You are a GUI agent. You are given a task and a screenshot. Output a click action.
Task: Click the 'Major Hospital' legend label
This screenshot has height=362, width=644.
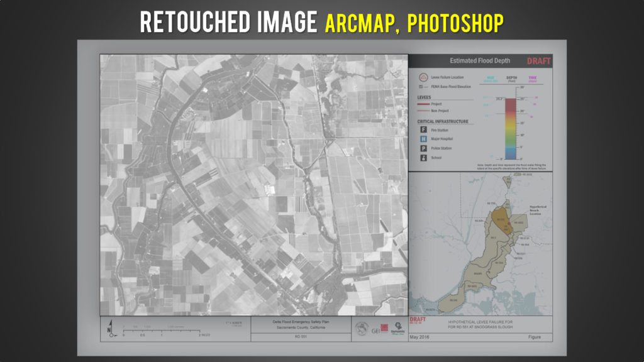[442, 139]
